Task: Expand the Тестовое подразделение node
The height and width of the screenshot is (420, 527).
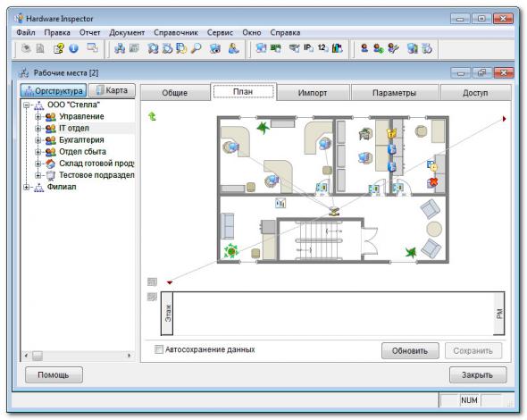Action: pyautogui.click(x=38, y=175)
